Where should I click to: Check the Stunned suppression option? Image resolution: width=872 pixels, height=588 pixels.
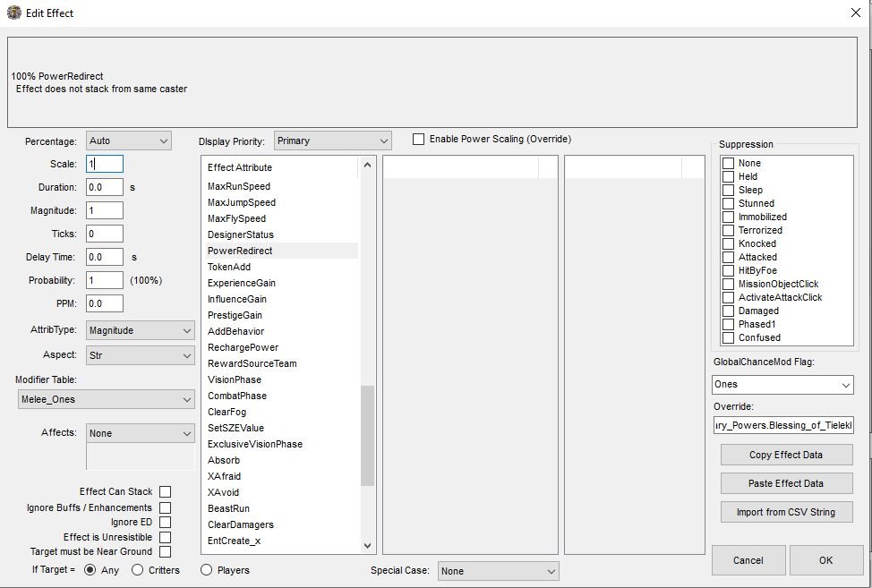pyautogui.click(x=729, y=203)
